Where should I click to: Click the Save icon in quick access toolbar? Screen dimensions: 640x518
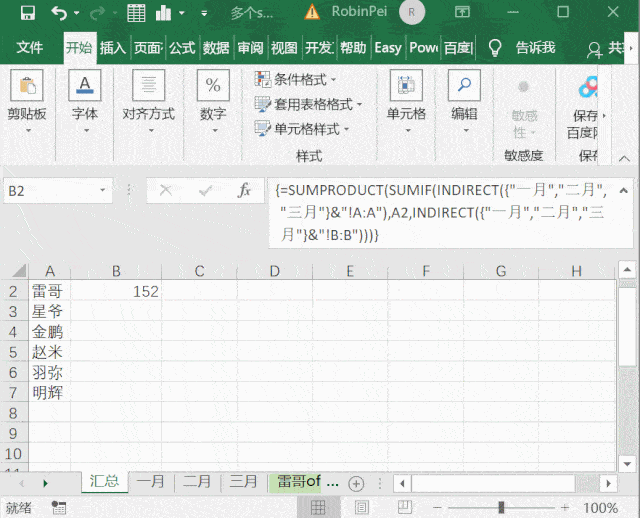click(x=27, y=13)
